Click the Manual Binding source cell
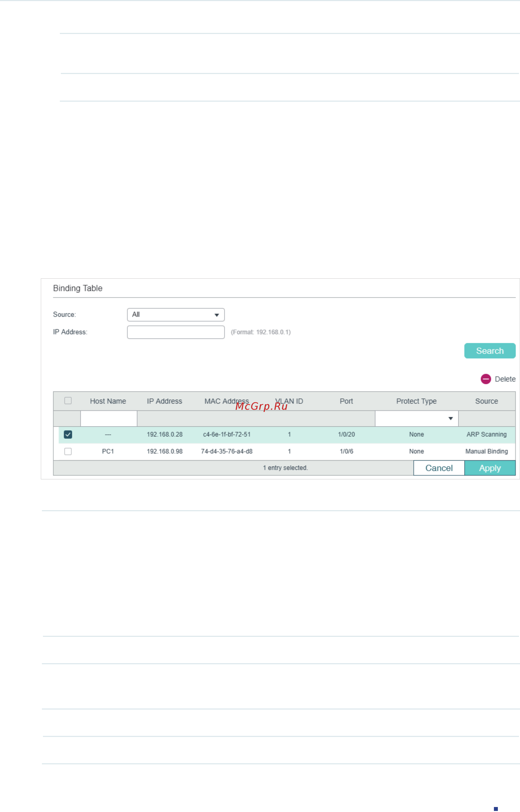Image resolution: width=520 pixels, height=812 pixels. pyautogui.click(x=486, y=451)
